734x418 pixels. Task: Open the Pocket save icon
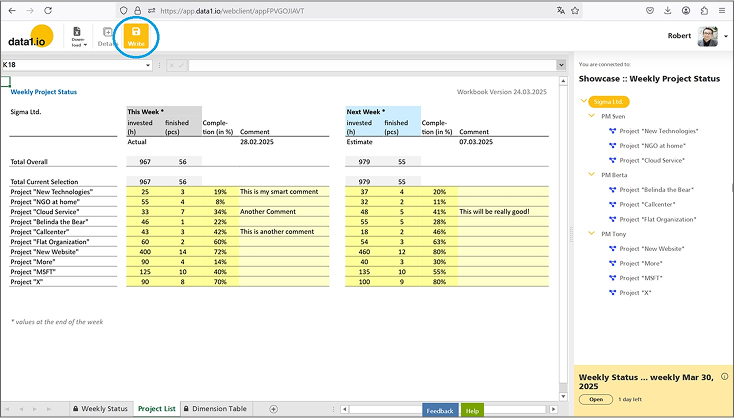click(650, 10)
